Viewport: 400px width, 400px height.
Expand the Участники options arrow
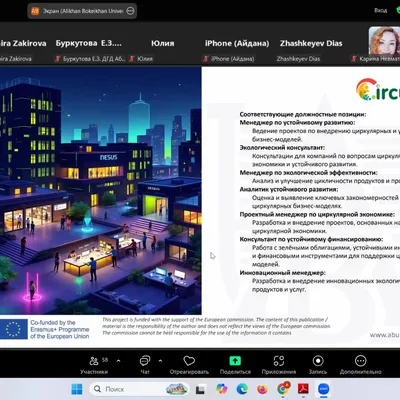pyautogui.click(x=118, y=361)
